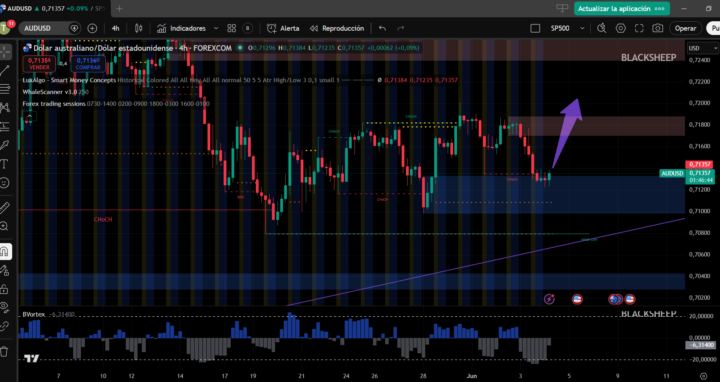Collapse the indicator legend chevron

[29, 117]
